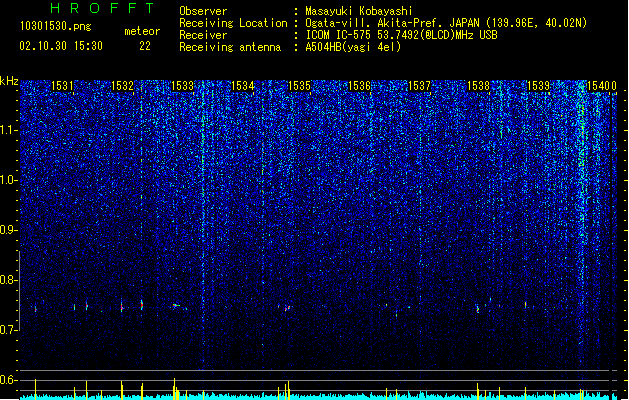Click the 1.1 kHz axis label
Screen dimensions: 629x400
[9, 130]
